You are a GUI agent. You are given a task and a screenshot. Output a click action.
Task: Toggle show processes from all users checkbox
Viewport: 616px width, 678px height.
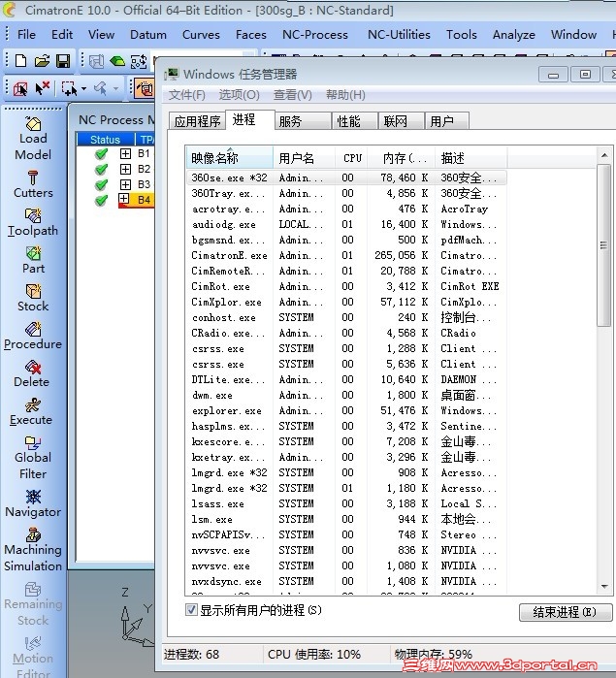point(191,610)
